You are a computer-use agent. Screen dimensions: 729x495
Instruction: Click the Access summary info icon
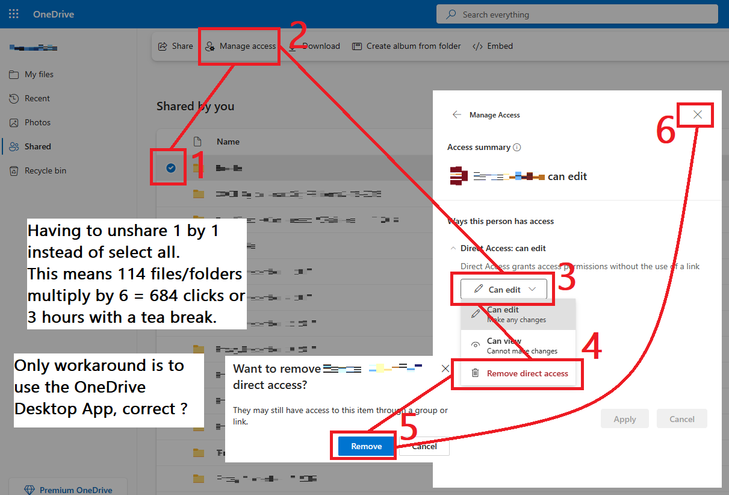click(517, 147)
